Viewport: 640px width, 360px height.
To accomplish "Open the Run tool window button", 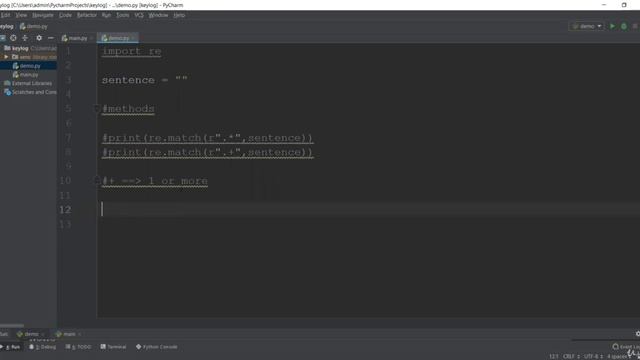I will (11, 347).
